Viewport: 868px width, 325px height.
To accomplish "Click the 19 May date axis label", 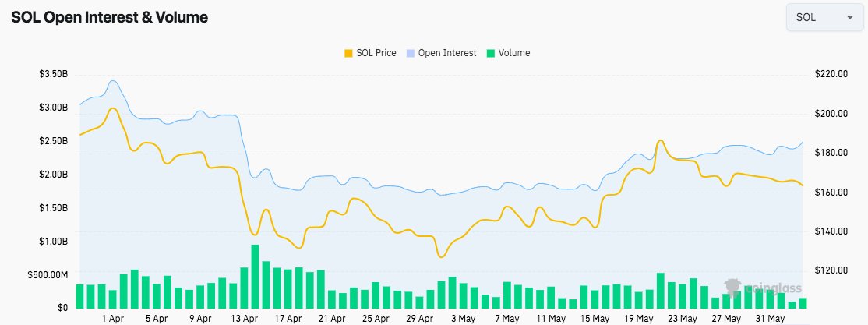I will point(639,319).
